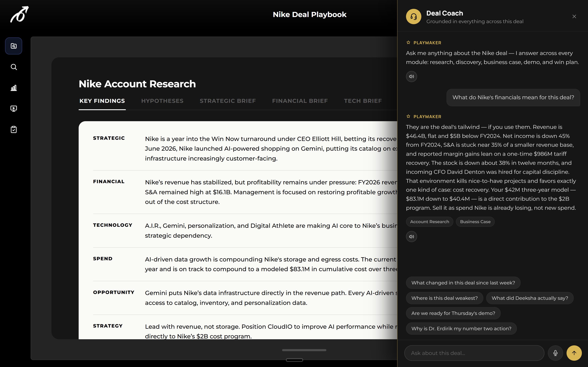The image size is (588, 367).
Task: Open the bar chart sidebar icon
Action: pos(14,88)
